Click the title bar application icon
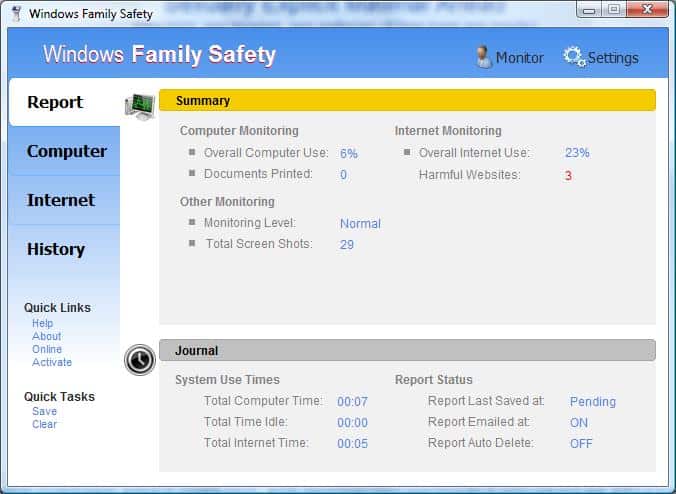 coord(16,14)
